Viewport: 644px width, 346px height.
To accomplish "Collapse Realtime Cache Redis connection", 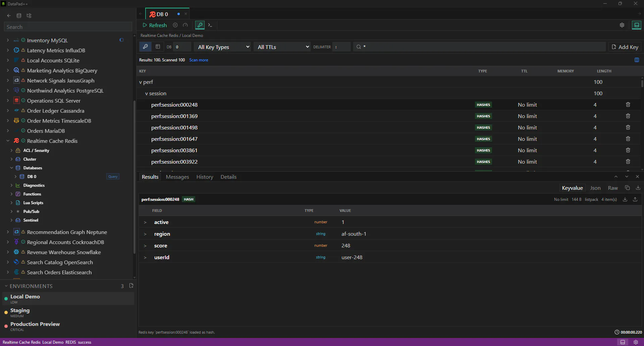I will coord(8,141).
